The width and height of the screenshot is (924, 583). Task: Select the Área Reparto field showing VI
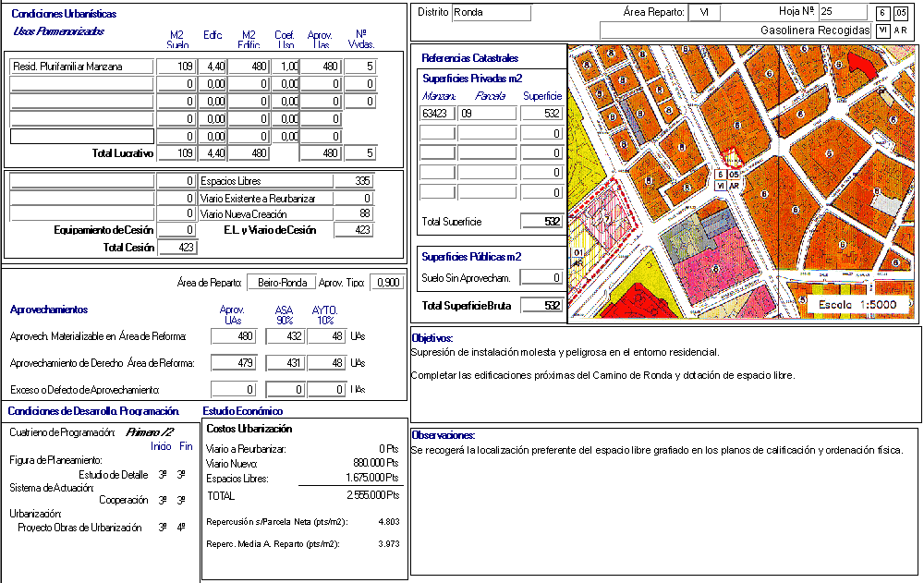[x=704, y=13]
